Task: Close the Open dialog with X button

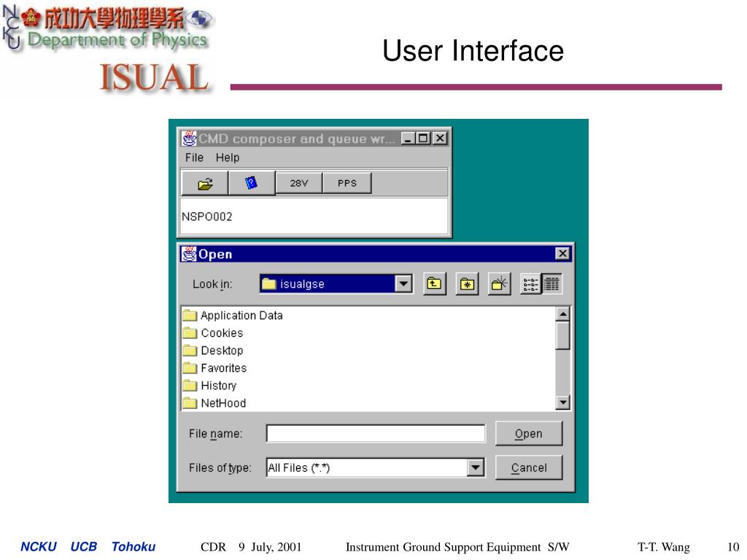Action: [562, 253]
